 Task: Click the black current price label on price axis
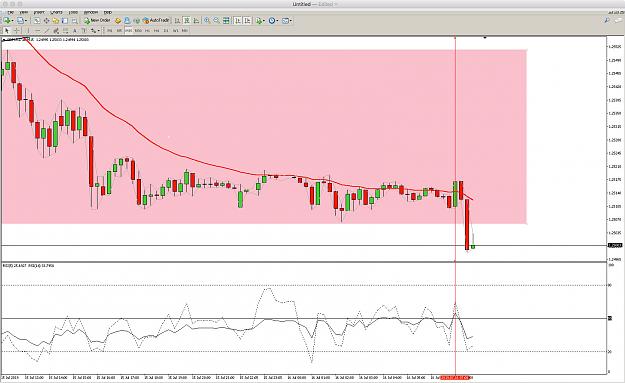[615, 246]
